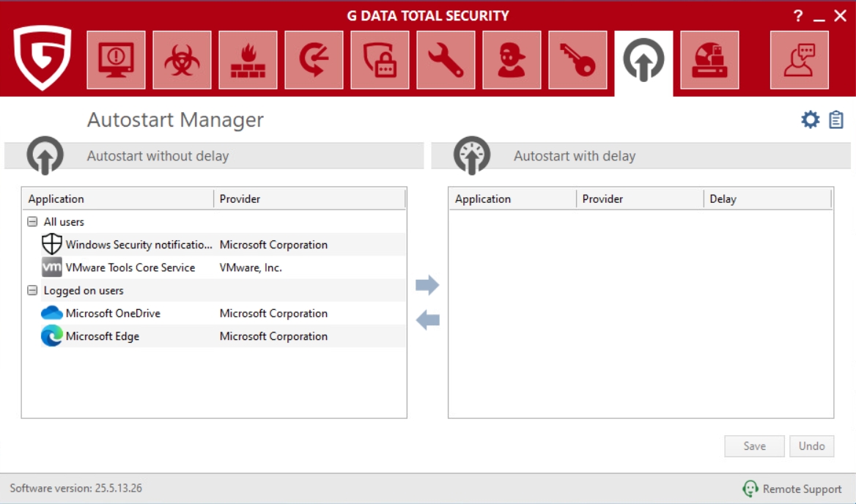Open settings via the gear icon
Screen dimensions: 856x504
810,119
